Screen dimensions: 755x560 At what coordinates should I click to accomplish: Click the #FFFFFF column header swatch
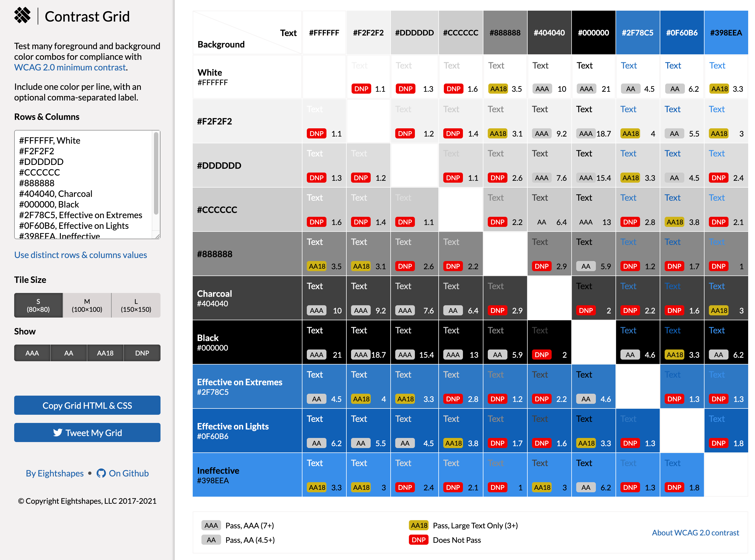pos(324,32)
